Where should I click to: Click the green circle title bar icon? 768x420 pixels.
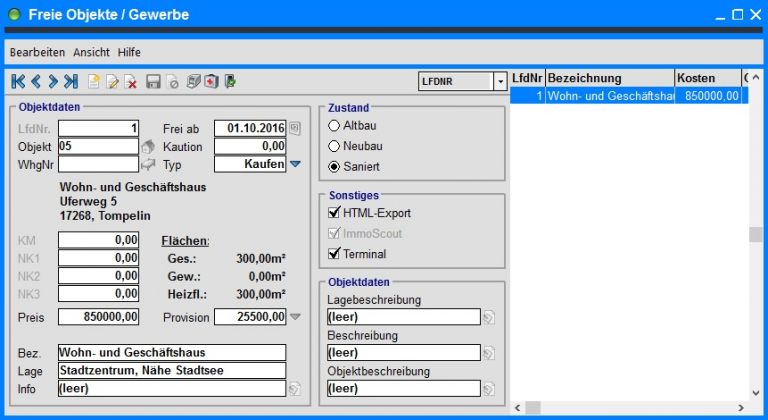tap(14, 15)
